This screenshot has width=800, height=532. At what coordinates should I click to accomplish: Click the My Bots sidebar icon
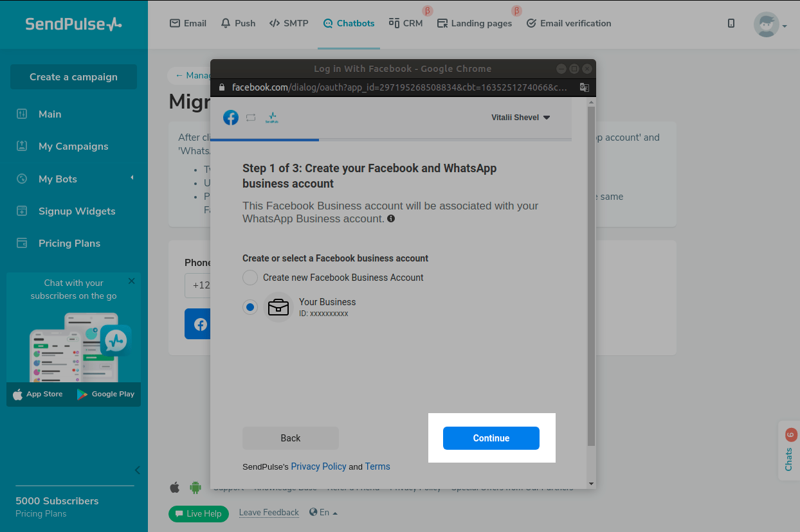coord(22,179)
